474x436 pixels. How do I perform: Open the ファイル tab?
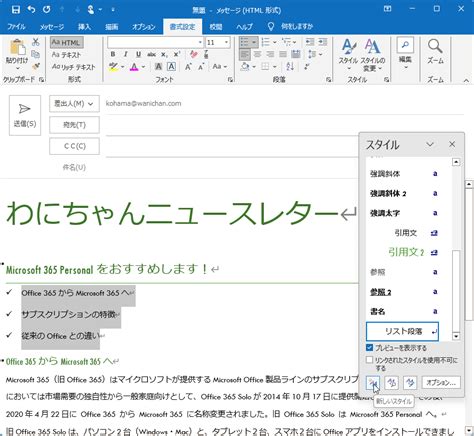(16, 27)
